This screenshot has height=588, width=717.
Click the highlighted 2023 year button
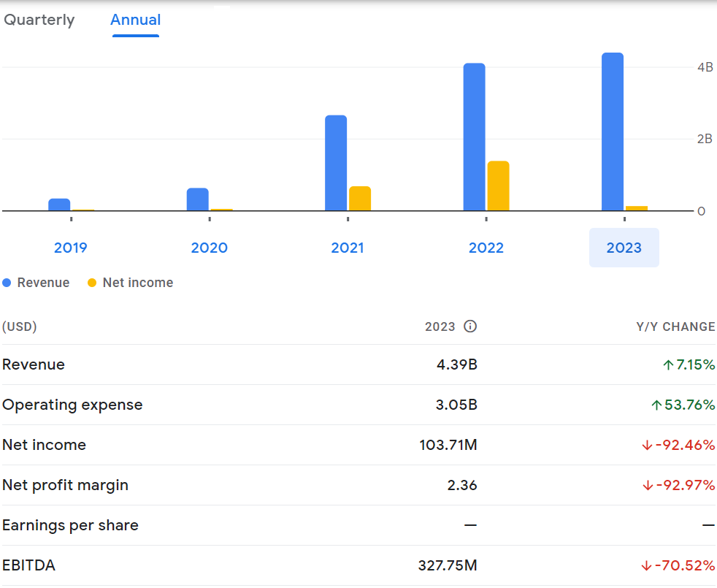coord(624,248)
